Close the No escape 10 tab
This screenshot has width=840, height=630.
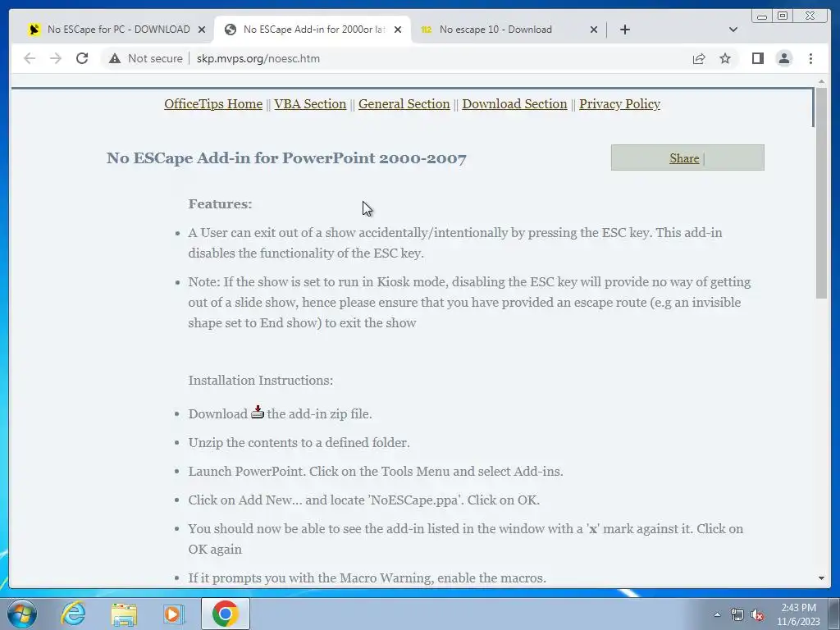594,30
